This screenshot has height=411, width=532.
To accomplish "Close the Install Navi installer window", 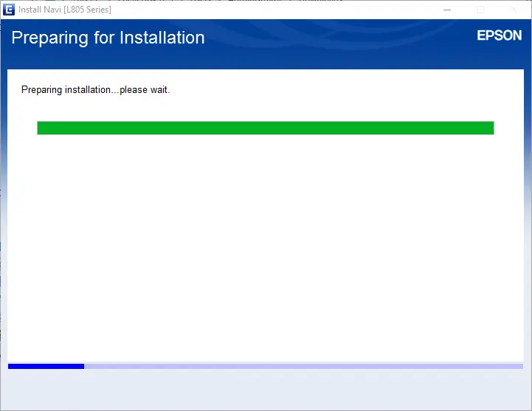I will 514,10.
